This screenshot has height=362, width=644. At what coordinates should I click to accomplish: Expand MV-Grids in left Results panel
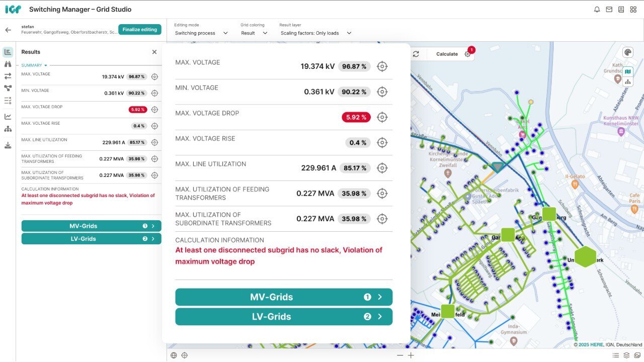point(91,226)
